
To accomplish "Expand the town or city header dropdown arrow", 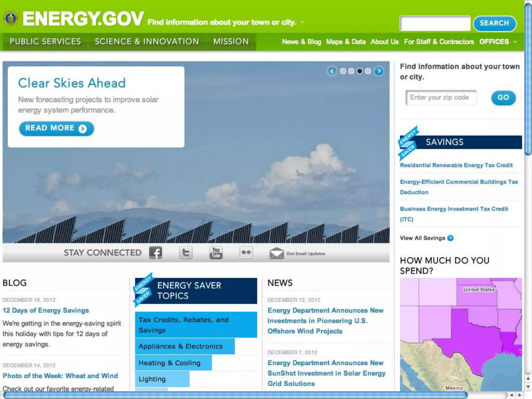I will coord(302,22).
